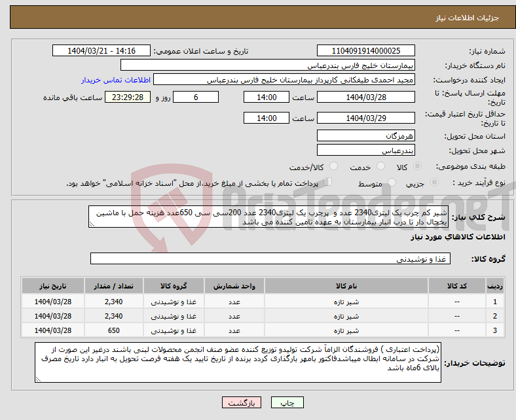Select the کالا/خدمت radio button
The image size is (516, 420).
pyautogui.click(x=333, y=166)
